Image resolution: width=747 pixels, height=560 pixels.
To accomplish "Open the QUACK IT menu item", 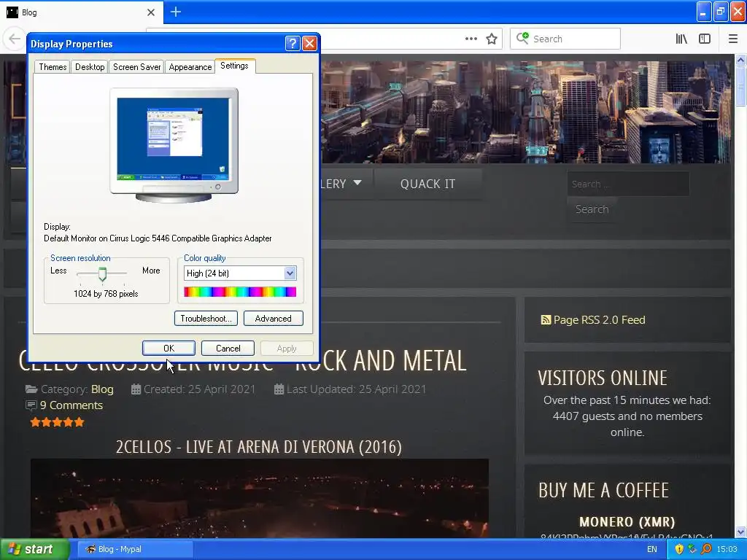I will 427,184.
